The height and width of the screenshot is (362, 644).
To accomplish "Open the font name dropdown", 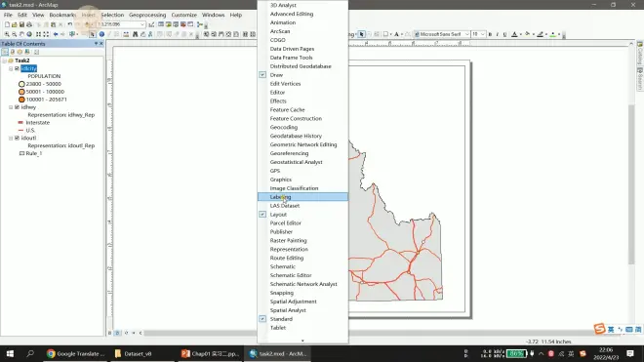I will coord(467,34).
